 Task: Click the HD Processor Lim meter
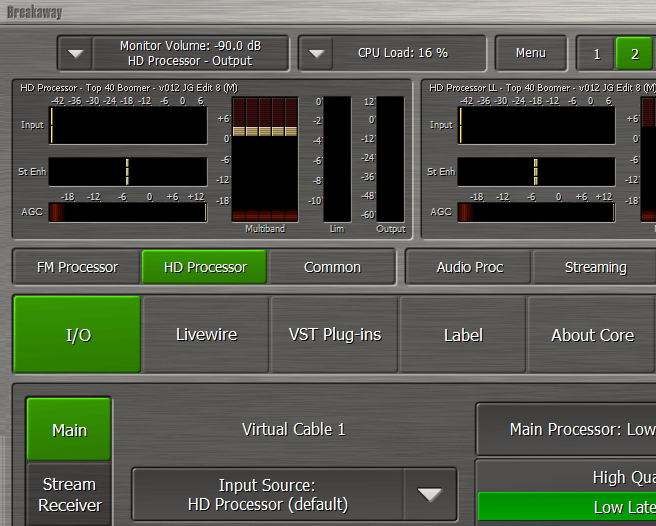[x=337, y=159]
